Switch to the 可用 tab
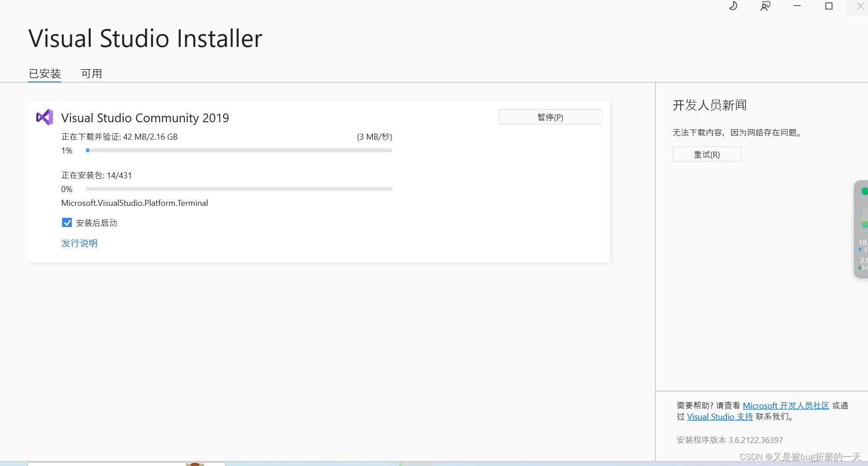The height and width of the screenshot is (466, 868). tap(92, 74)
